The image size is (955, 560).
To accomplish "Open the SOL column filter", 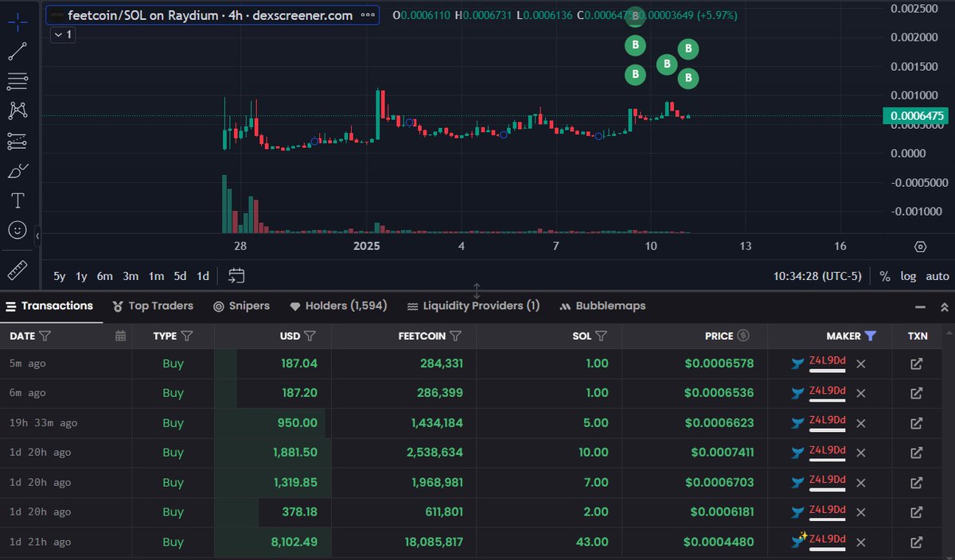I will (x=602, y=336).
